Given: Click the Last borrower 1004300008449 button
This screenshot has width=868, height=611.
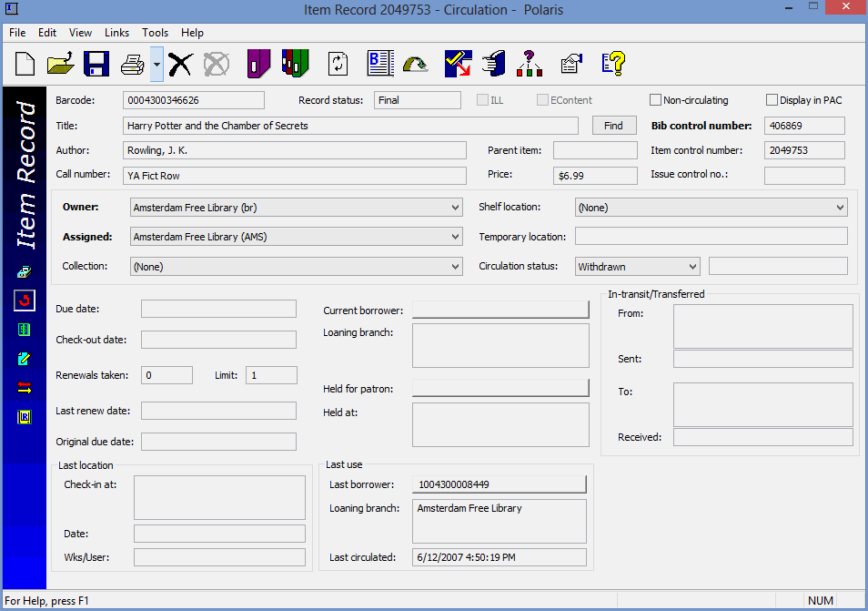Looking at the screenshot, I should (499, 484).
